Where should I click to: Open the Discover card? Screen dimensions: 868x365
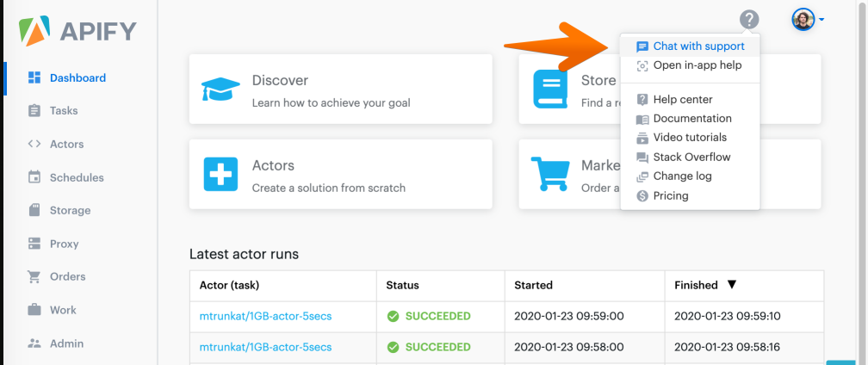point(340,89)
